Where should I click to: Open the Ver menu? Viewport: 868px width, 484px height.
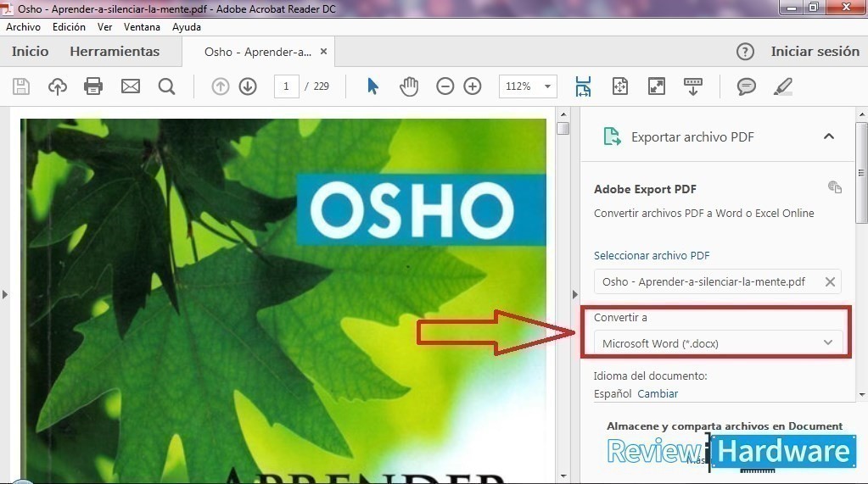tap(104, 27)
